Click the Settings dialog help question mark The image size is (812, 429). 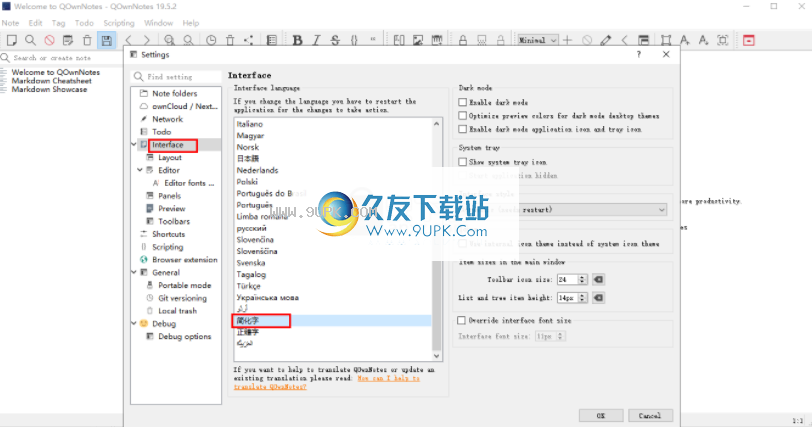639,54
